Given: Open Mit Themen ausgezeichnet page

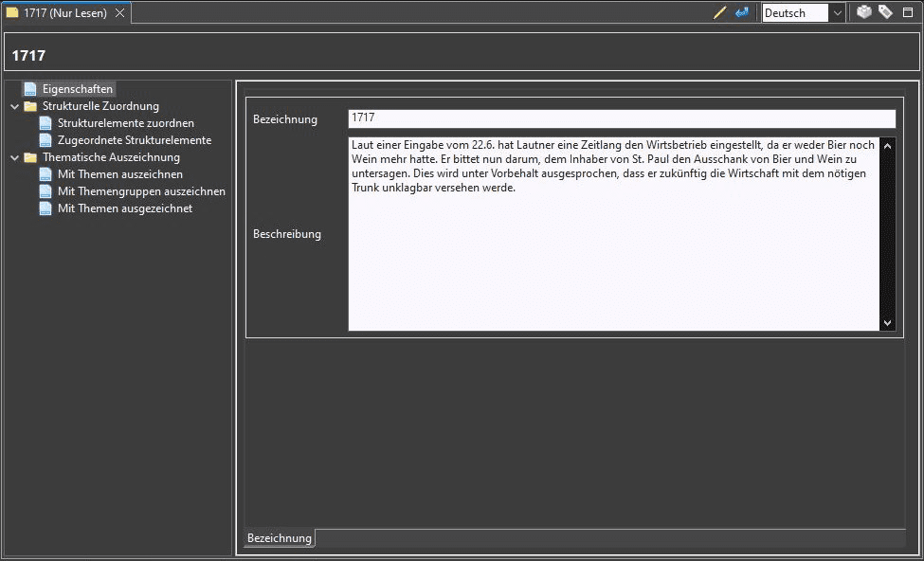Looking at the screenshot, I should click(x=125, y=208).
